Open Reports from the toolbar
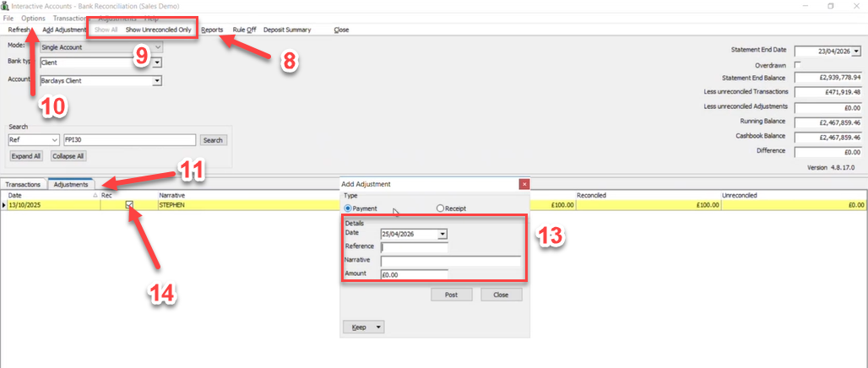 coord(212,30)
